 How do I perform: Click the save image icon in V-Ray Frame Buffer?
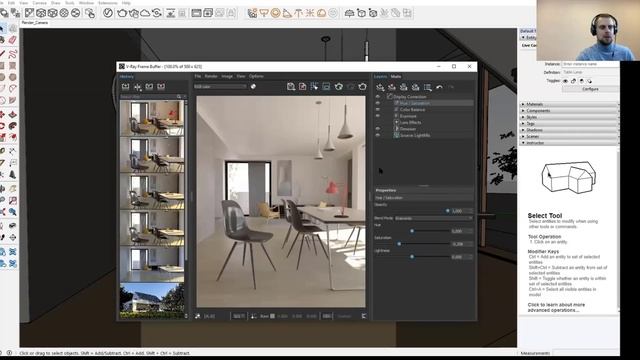tap(291, 87)
